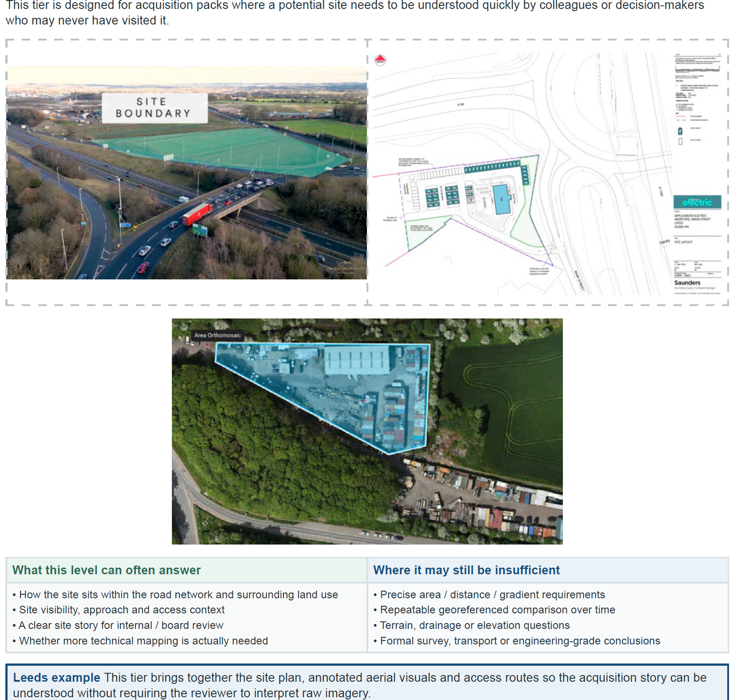
Task: Click heading 'Where it may still be insufficient'
Action: [467, 570]
